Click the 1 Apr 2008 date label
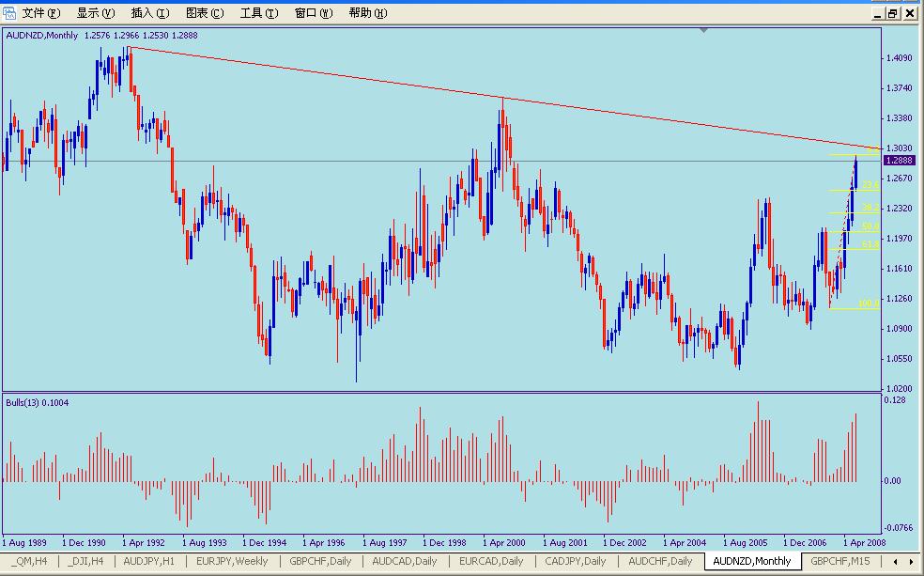 865,542
